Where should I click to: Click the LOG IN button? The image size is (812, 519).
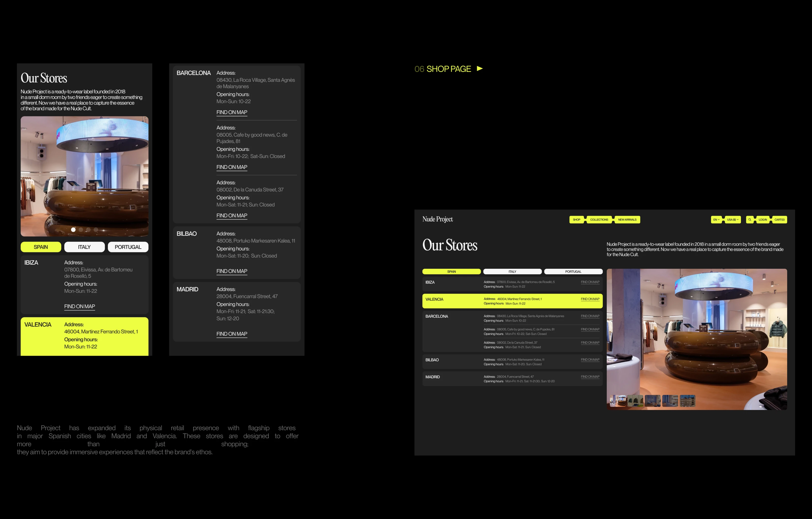coord(763,220)
